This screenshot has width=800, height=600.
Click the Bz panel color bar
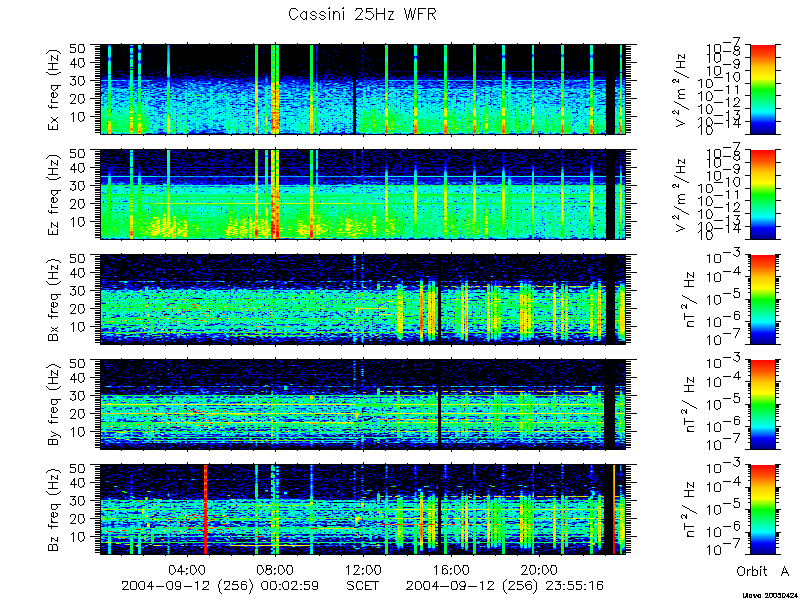(x=762, y=510)
